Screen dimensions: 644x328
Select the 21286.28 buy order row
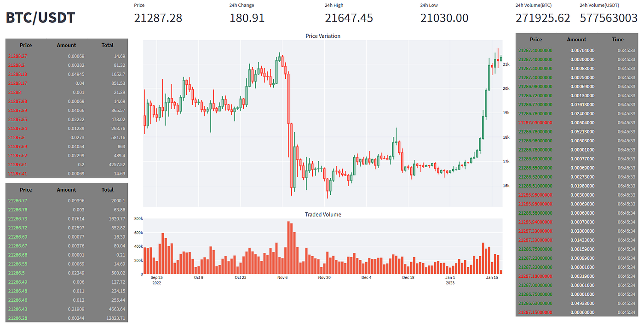[x=67, y=318]
